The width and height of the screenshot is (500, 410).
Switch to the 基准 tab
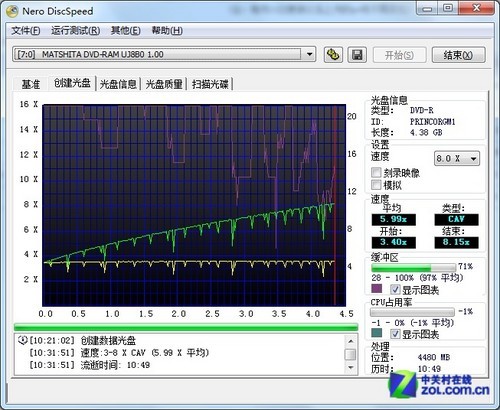pos(31,84)
